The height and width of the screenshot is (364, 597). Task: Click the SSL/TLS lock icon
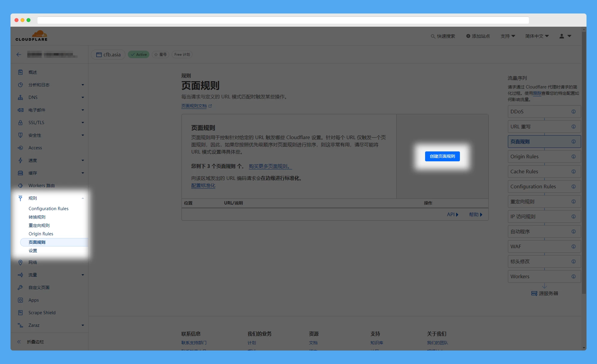coord(20,123)
